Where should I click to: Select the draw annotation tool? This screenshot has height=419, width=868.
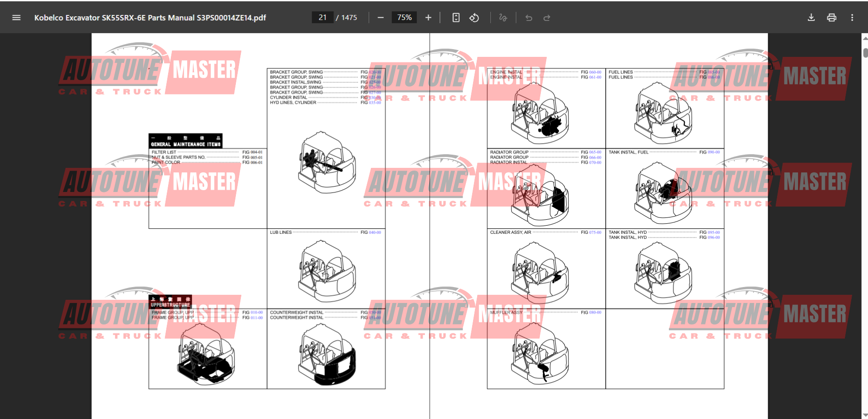pos(503,18)
